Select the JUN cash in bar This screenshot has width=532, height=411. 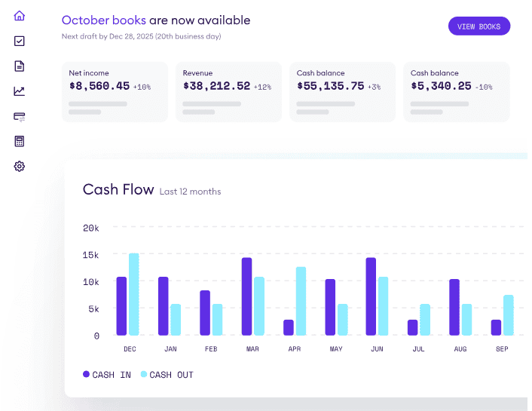[x=371, y=297]
